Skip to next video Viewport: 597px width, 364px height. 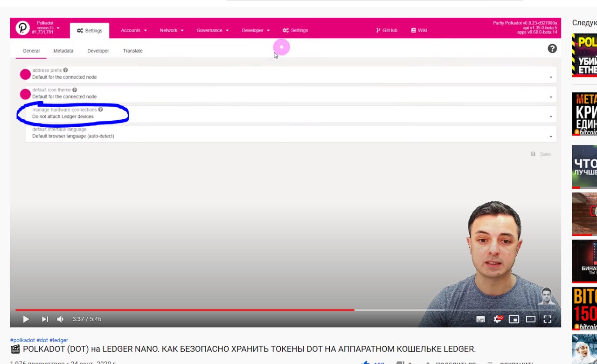point(45,319)
